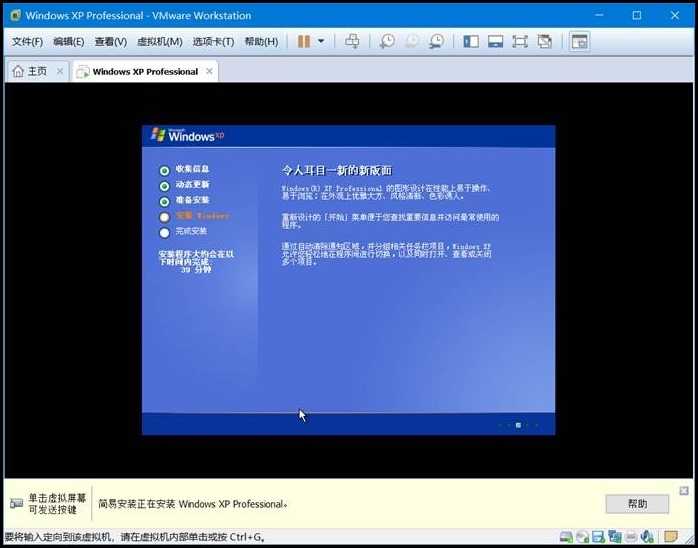This screenshot has height=548, width=698.
Task: Expand the power options dropdown arrow
Action: point(321,42)
